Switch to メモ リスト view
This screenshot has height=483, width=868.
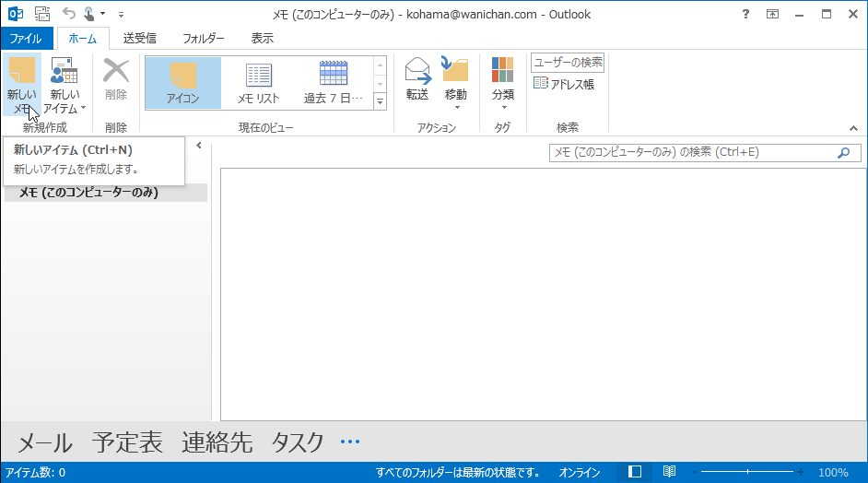(259, 83)
